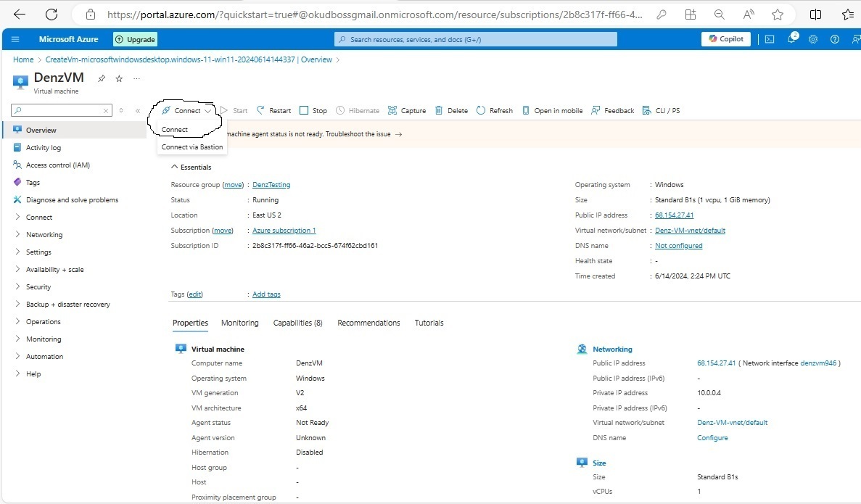This screenshot has height=504, width=861.
Task: Select Overview in the left menu
Action: click(75, 130)
